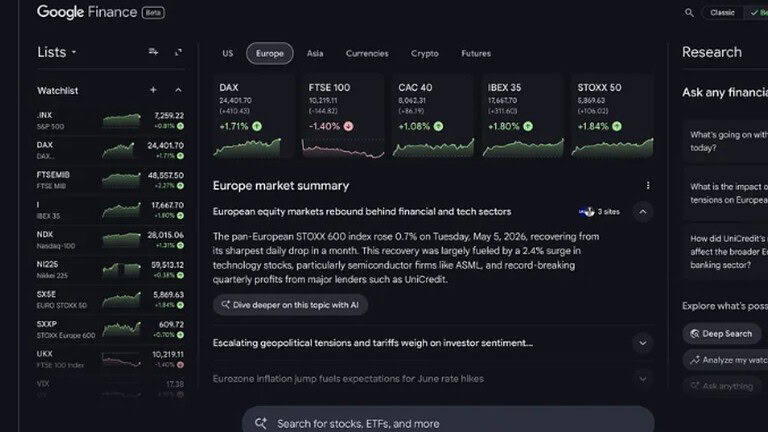Click Dive deeper on this topic with AI
Viewport: 768px width, 432px height.
[290, 305]
